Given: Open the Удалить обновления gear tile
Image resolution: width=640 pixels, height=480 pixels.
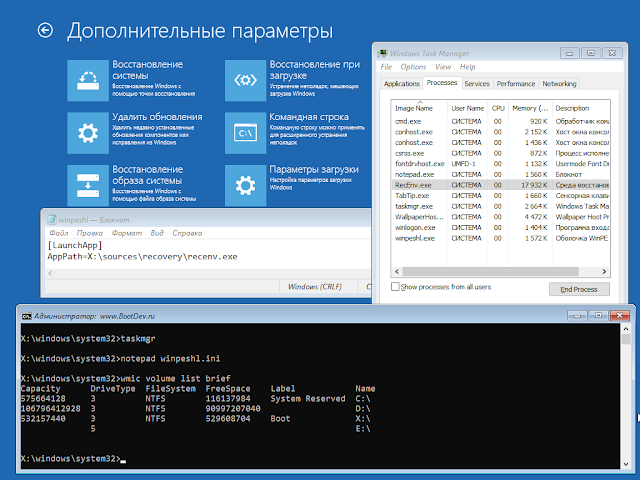Looking at the screenshot, I should pos(88,133).
